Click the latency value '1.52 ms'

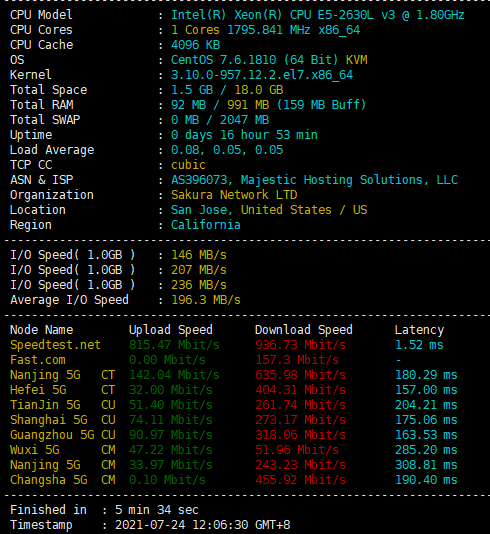tap(419, 345)
